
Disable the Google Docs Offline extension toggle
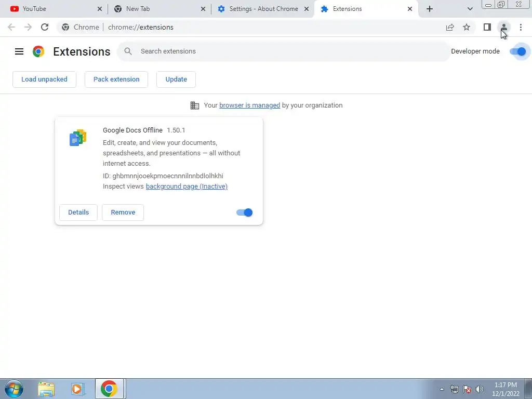244,212
